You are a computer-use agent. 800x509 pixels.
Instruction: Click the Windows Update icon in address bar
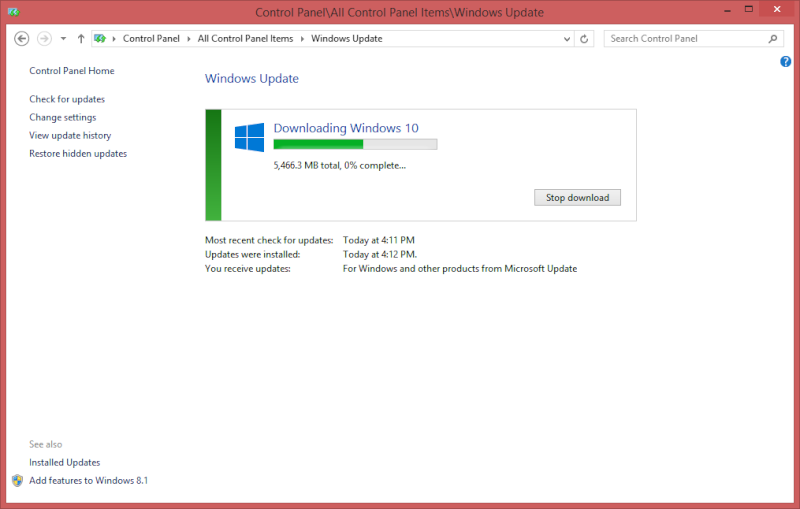100,39
